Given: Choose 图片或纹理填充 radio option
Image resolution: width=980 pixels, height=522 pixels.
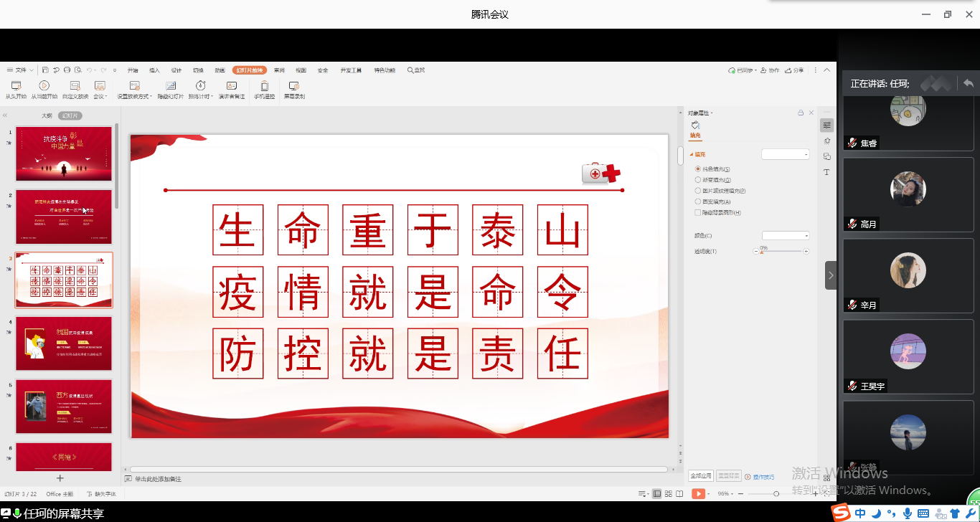Looking at the screenshot, I should pyautogui.click(x=698, y=191).
